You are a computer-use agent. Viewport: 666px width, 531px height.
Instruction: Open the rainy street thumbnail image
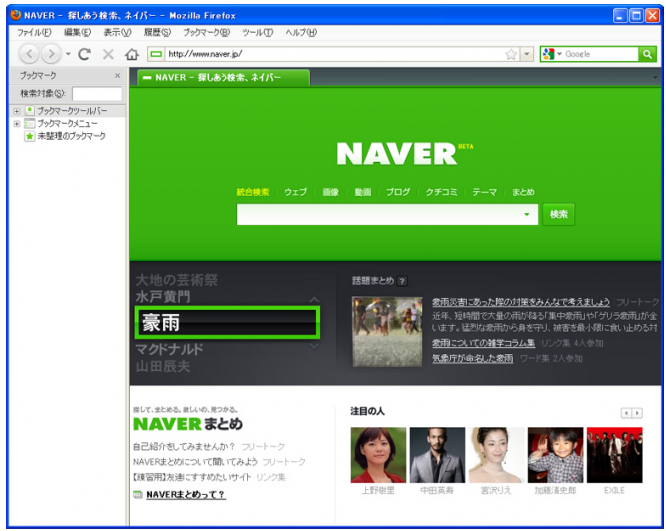[x=387, y=332]
